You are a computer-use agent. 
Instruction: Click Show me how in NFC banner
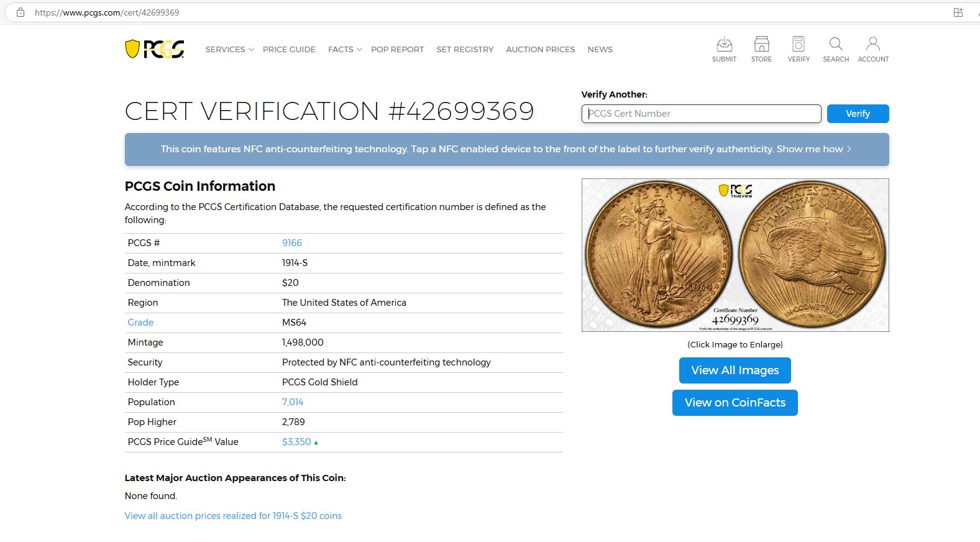pos(813,149)
